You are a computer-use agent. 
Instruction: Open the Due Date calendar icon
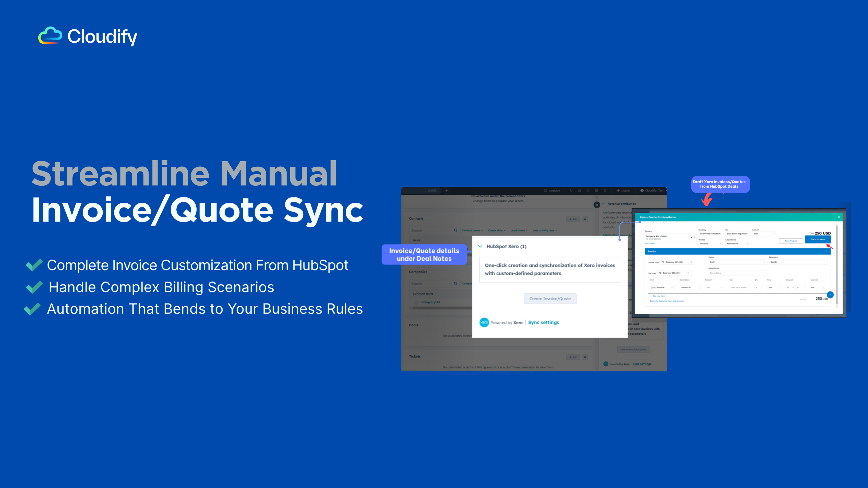(x=660, y=273)
